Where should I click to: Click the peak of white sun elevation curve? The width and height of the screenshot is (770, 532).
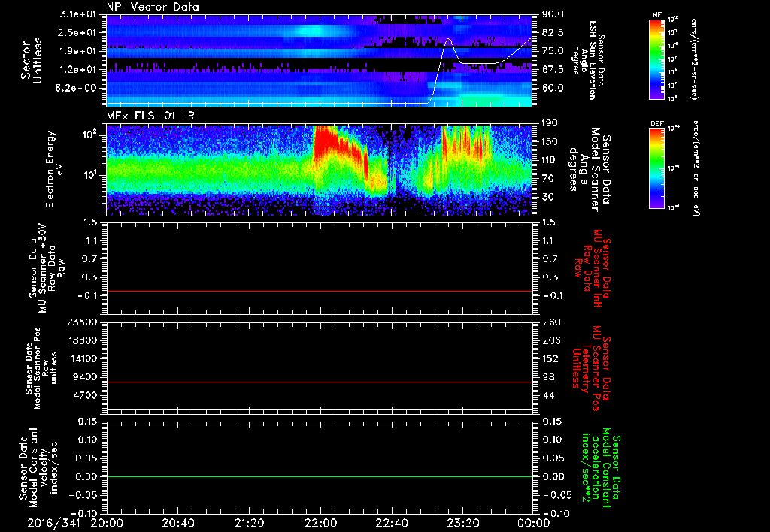click(x=449, y=38)
